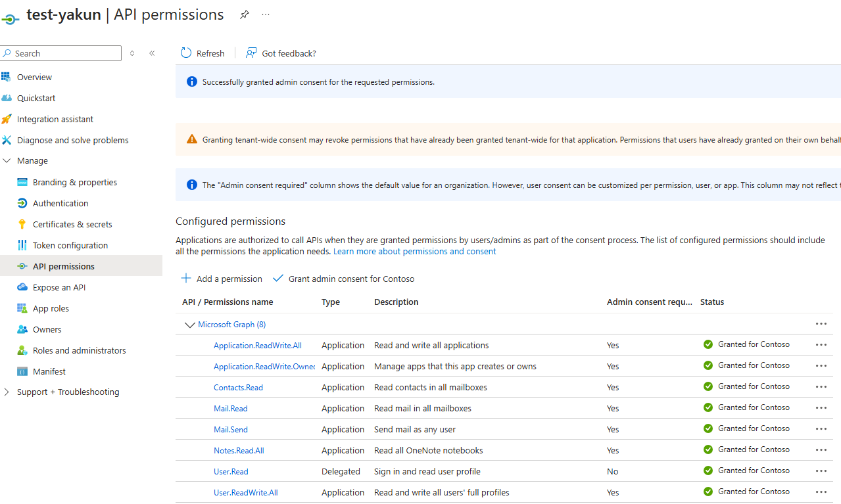This screenshot has height=504, width=841.
Task: Click the Delegated type cell
Action: point(341,472)
